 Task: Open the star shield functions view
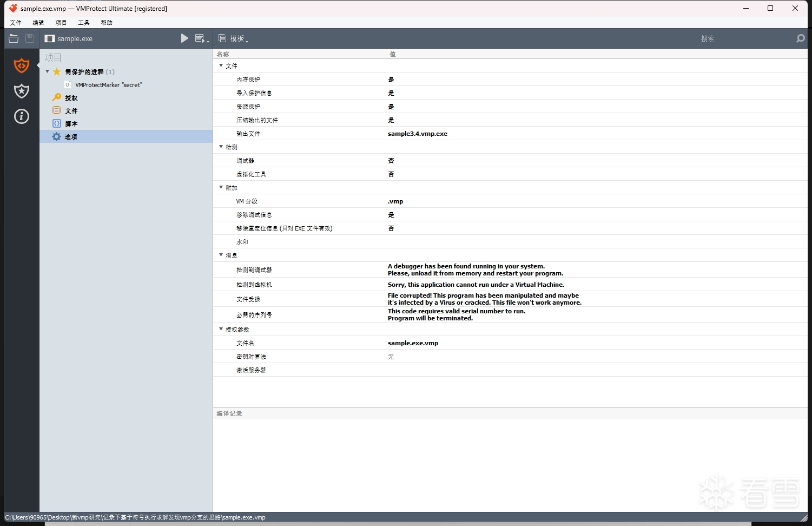click(22, 91)
